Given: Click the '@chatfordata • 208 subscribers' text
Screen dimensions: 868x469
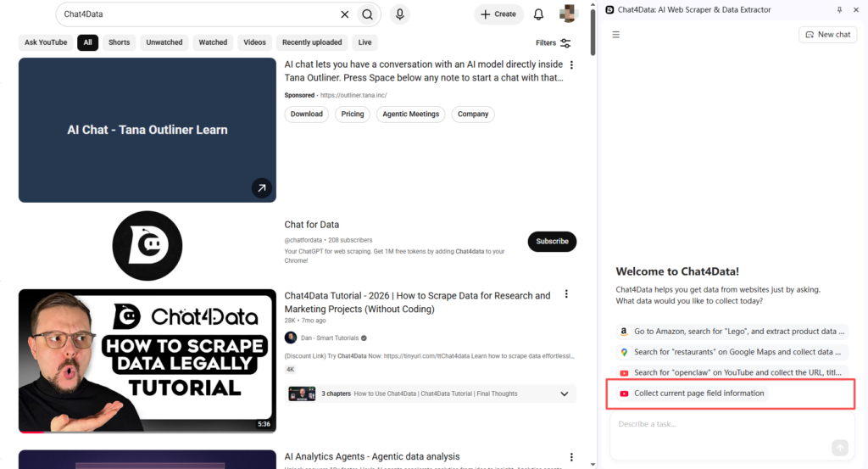Looking at the screenshot, I should pyautogui.click(x=328, y=240).
